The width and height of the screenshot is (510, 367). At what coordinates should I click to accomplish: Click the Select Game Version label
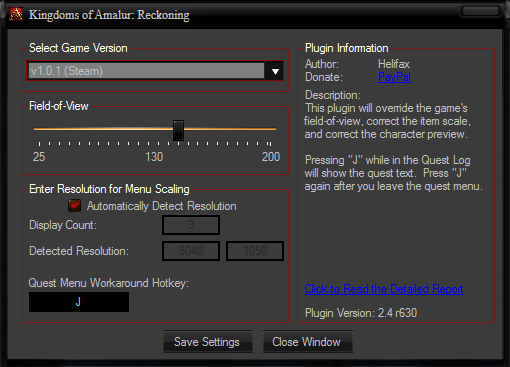click(x=78, y=48)
